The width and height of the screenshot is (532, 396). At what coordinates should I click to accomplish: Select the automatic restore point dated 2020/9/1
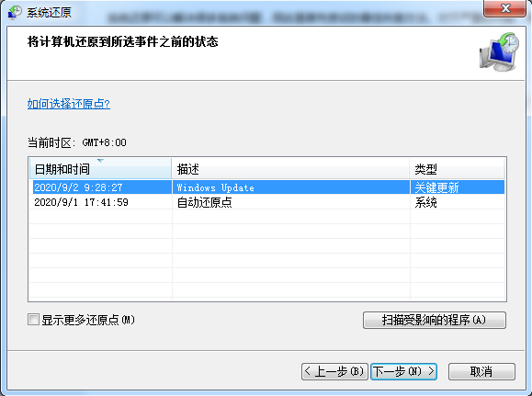click(x=267, y=202)
